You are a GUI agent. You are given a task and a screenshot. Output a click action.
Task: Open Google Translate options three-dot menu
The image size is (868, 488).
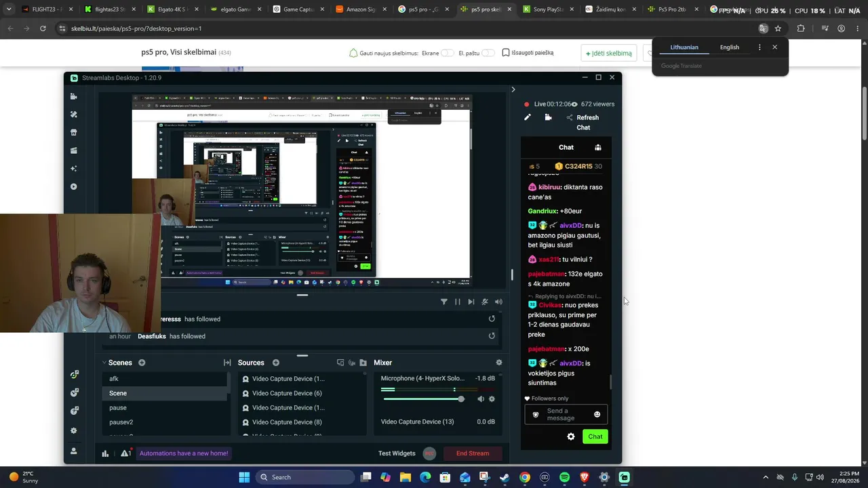point(759,47)
